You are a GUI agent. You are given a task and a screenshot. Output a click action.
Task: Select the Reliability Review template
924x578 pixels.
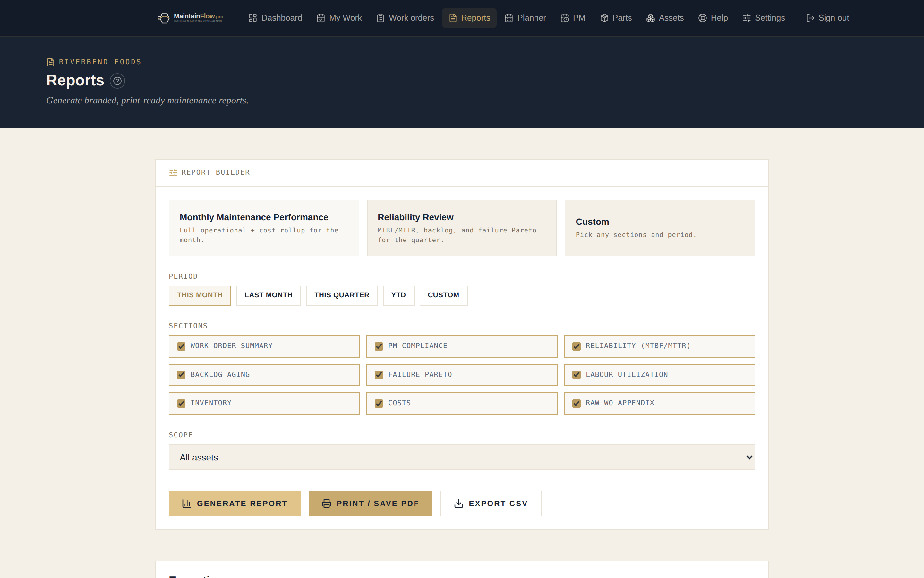click(x=462, y=228)
